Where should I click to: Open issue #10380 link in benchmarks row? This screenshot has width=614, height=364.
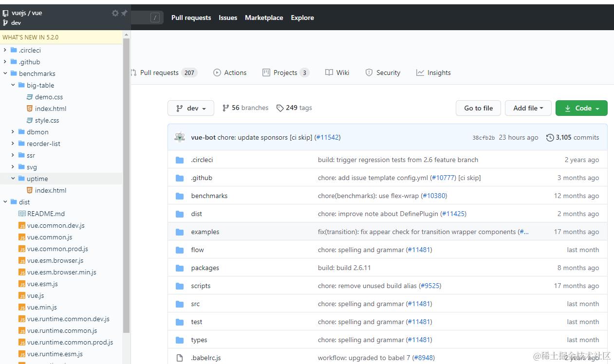point(433,196)
